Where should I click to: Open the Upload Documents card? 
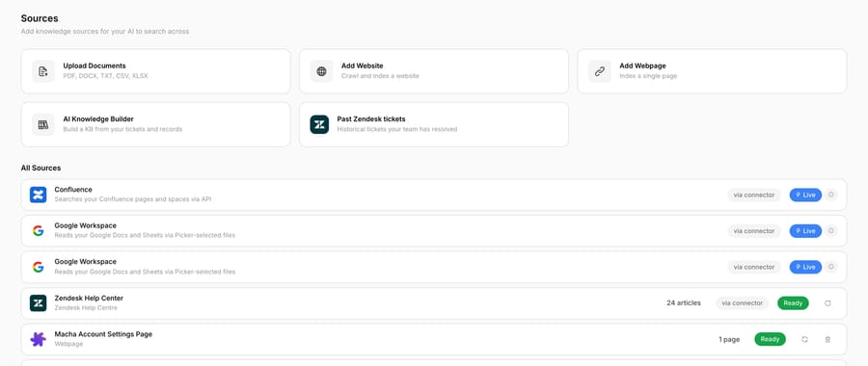tap(155, 71)
